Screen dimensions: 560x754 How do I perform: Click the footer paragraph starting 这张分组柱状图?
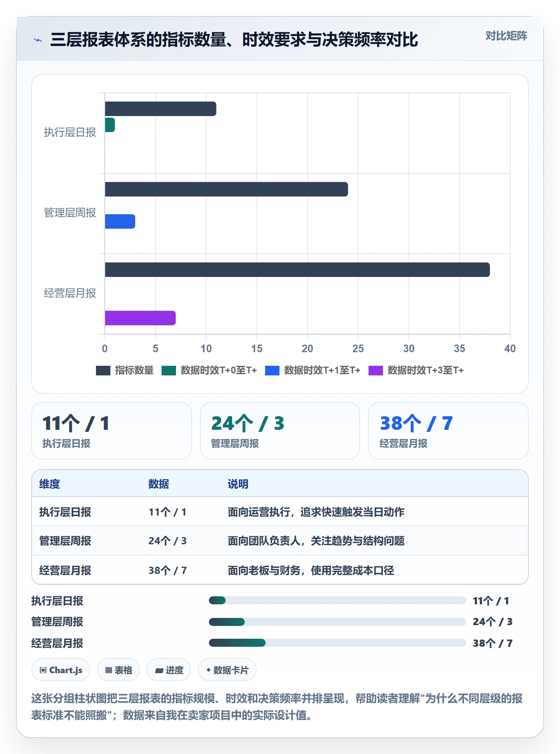277,707
